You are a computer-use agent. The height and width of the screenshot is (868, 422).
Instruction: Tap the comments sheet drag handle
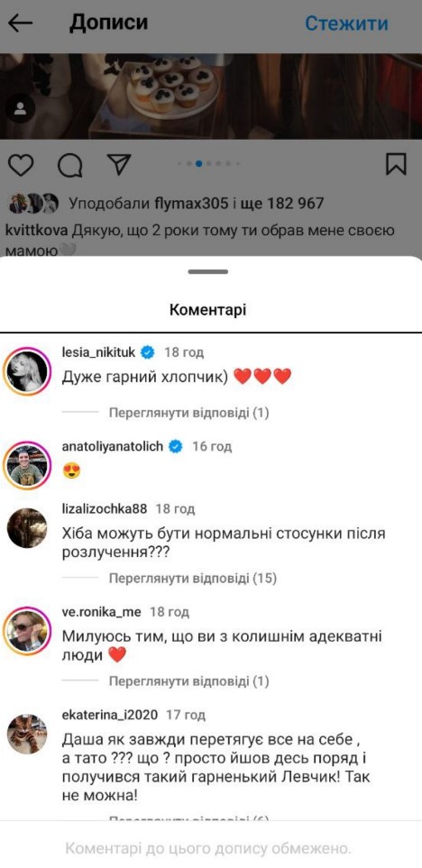click(x=207, y=272)
